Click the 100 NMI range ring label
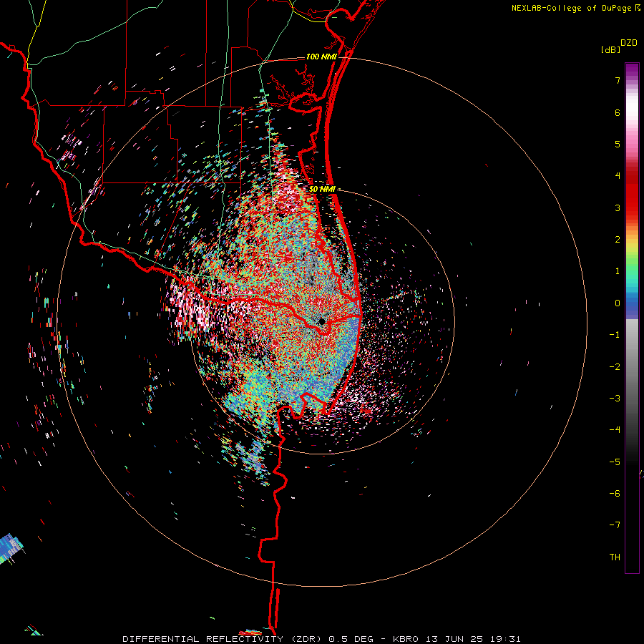 click(321, 57)
